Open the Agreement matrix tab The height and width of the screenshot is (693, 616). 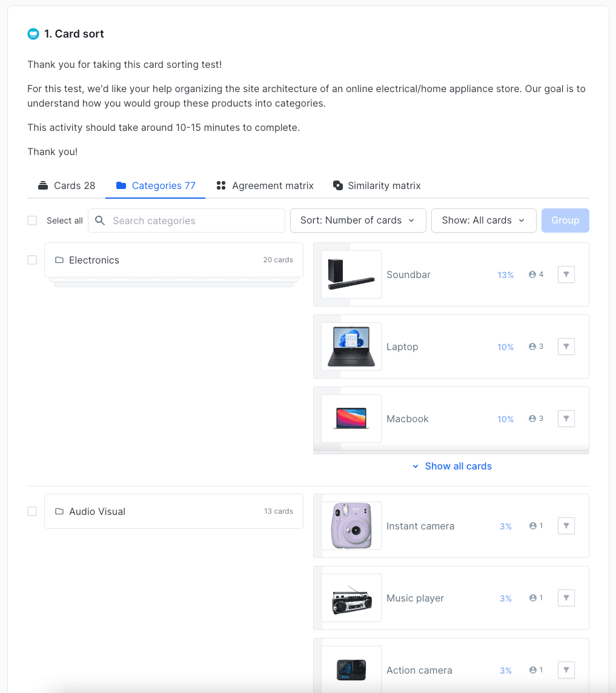click(265, 185)
